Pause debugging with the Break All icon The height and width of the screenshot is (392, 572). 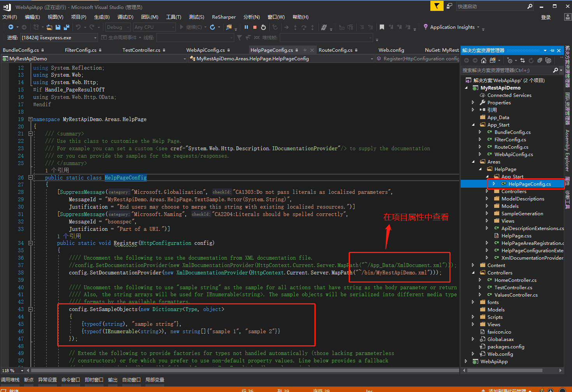pos(246,27)
